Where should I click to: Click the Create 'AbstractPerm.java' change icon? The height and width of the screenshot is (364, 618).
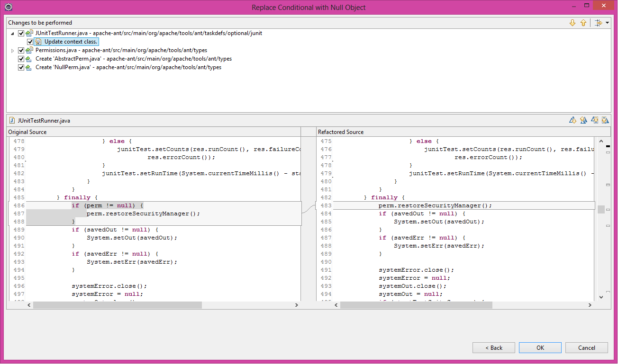click(29, 59)
